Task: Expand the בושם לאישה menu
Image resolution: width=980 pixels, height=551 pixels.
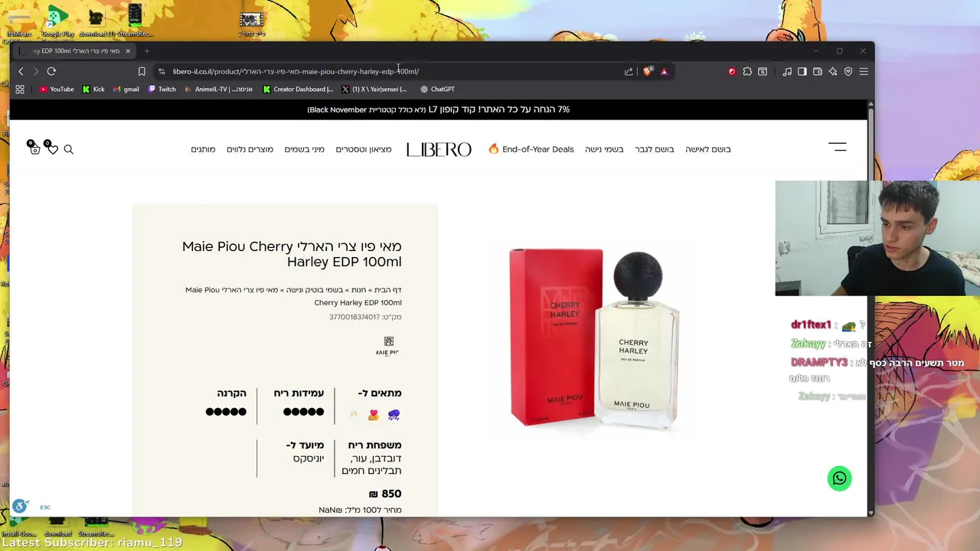Action: [x=707, y=149]
